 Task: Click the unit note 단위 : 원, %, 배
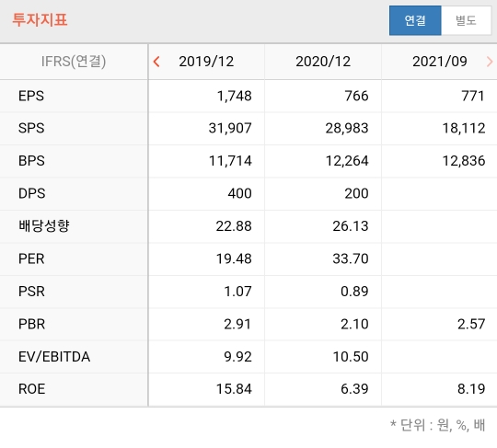(x=438, y=426)
